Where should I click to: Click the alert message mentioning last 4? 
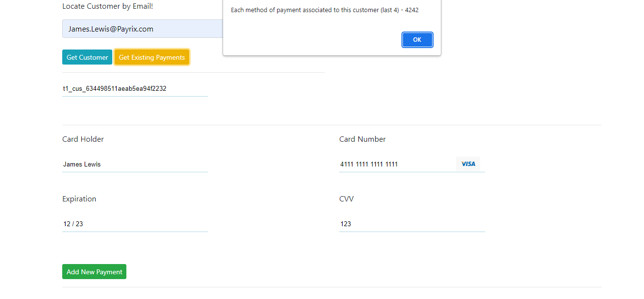325,10
